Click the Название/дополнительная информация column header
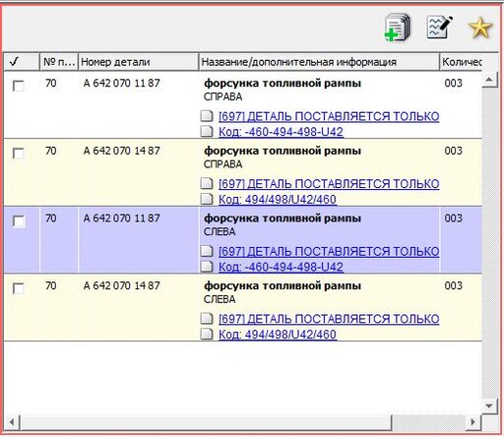 (x=319, y=62)
